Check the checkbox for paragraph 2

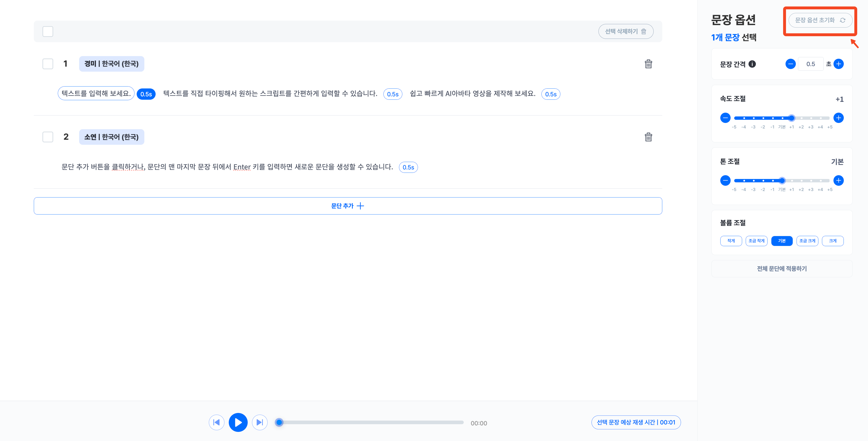pyautogui.click(x=48, y=137)
